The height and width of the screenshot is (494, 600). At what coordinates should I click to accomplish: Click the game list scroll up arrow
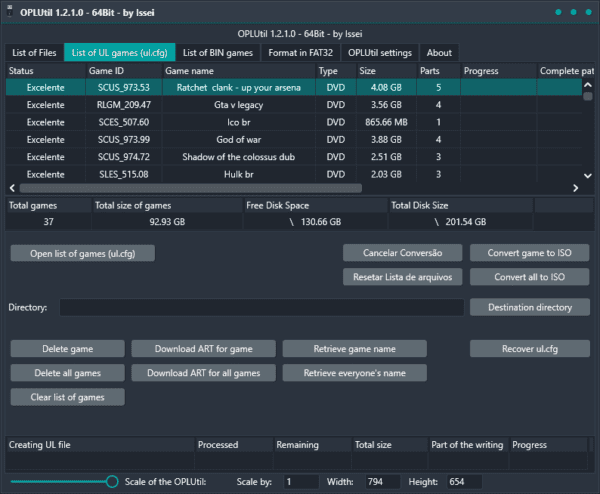click(589, 87)
